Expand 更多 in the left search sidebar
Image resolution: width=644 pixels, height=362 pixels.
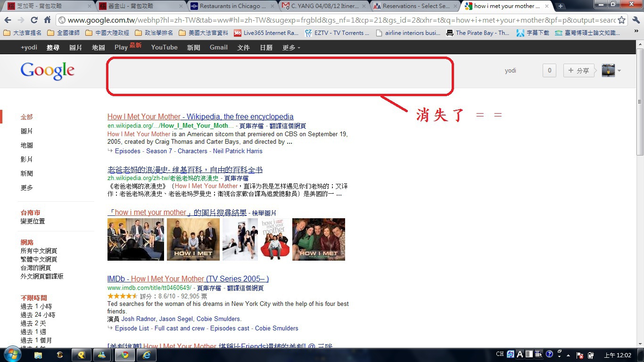(26, 188)
